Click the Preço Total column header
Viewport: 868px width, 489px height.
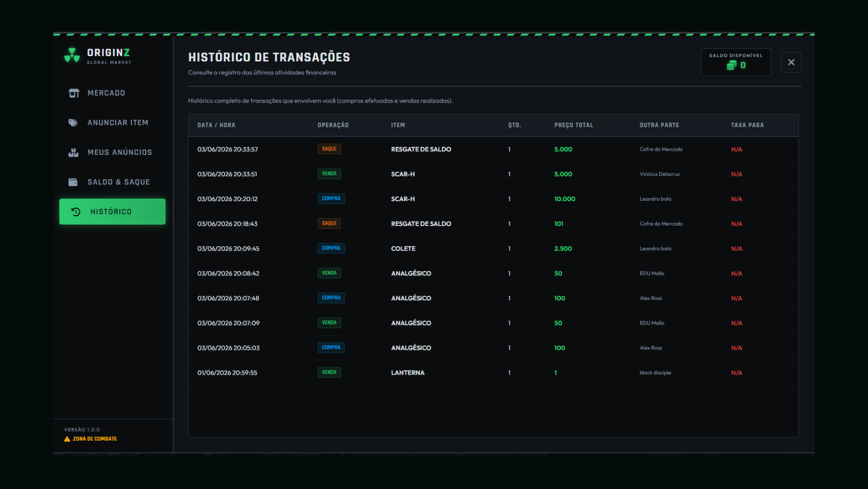tap(574, 125)
